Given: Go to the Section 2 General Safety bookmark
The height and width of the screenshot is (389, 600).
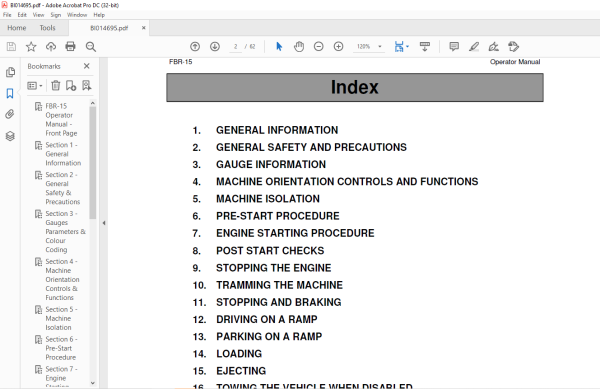Looking at the screenshot, I should point(63,188).
